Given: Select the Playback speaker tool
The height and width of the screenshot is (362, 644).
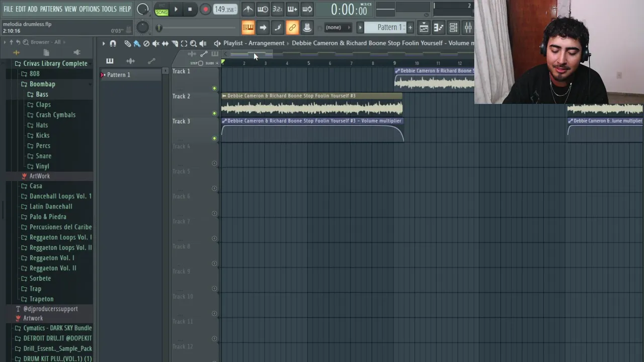Looking at the screenshot, I should tap(203, 44).
